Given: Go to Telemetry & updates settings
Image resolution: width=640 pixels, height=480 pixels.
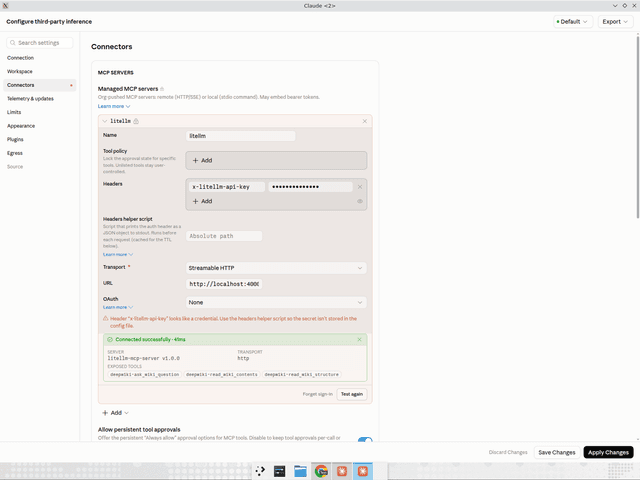Looking at the screenshot, I should pyautogui.click(x=30, y=99).
